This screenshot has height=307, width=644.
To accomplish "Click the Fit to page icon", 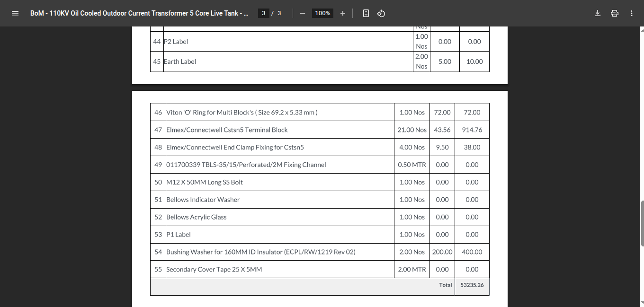I will (366, 13).
